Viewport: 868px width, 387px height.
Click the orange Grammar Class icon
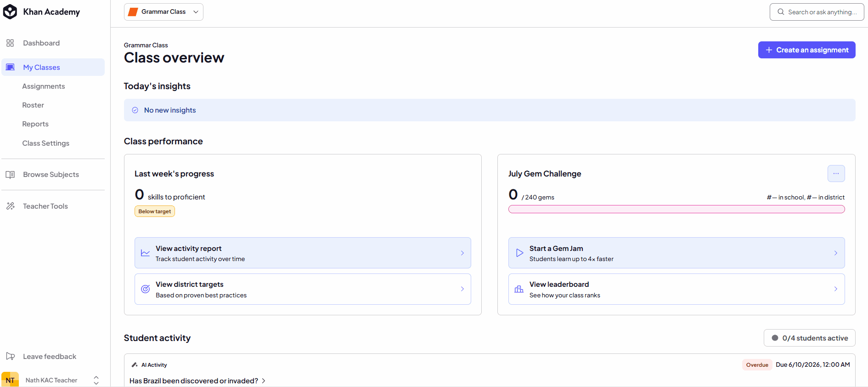click(x=133, y=12)
